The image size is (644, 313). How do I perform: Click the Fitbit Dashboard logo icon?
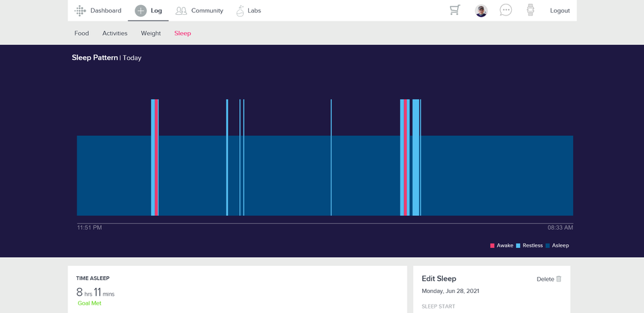[80, 11]
